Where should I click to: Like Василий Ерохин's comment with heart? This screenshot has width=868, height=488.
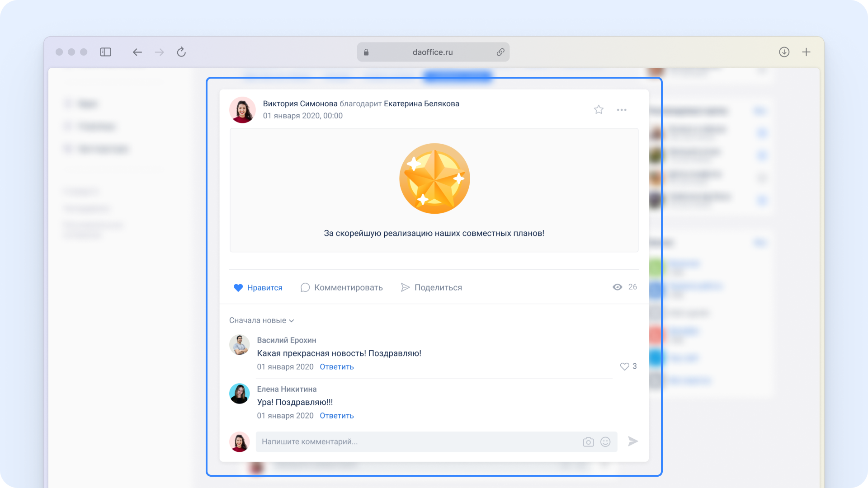click(x=624, y=366)
